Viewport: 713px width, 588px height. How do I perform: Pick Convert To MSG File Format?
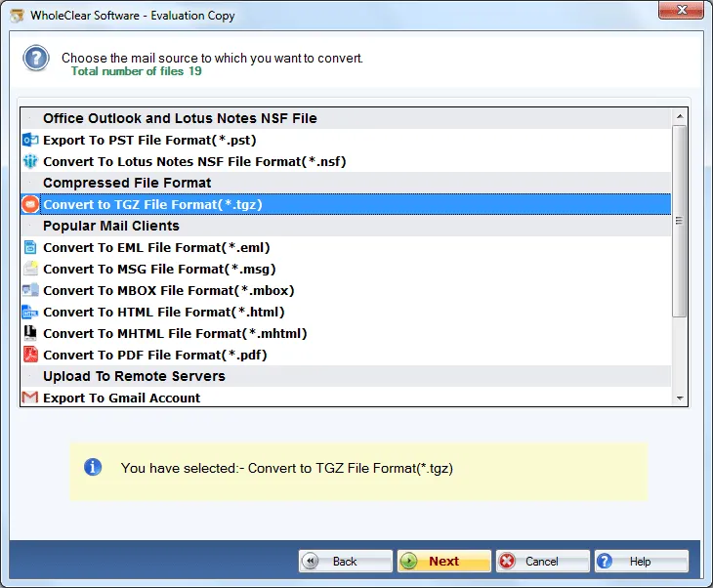coord(346,269)
